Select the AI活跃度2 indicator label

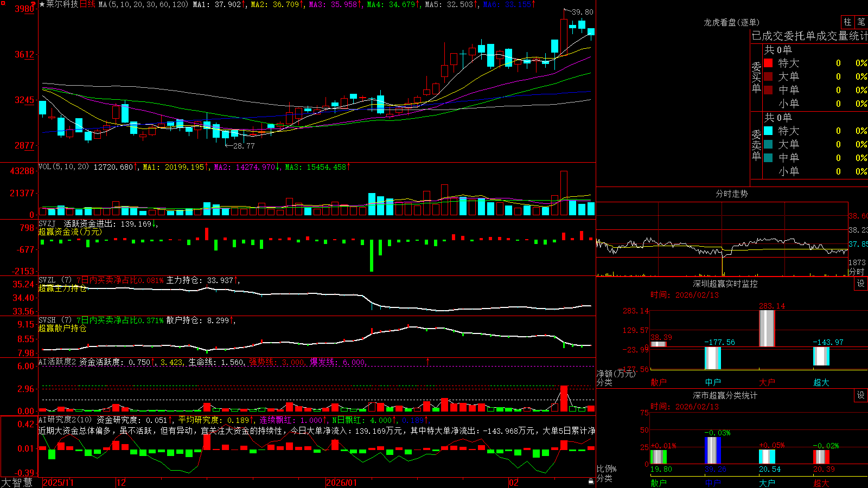(x=58, y=362)
